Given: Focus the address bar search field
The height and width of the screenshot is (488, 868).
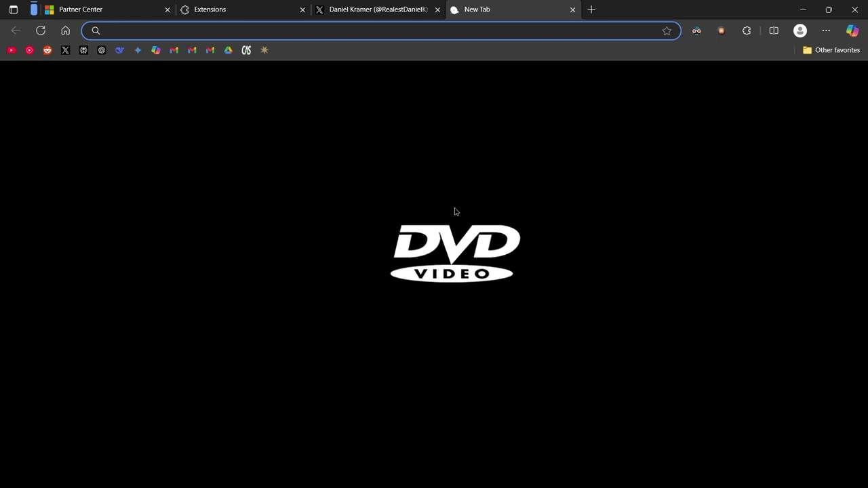Looking at the screenshot, I should coord(381,30).
